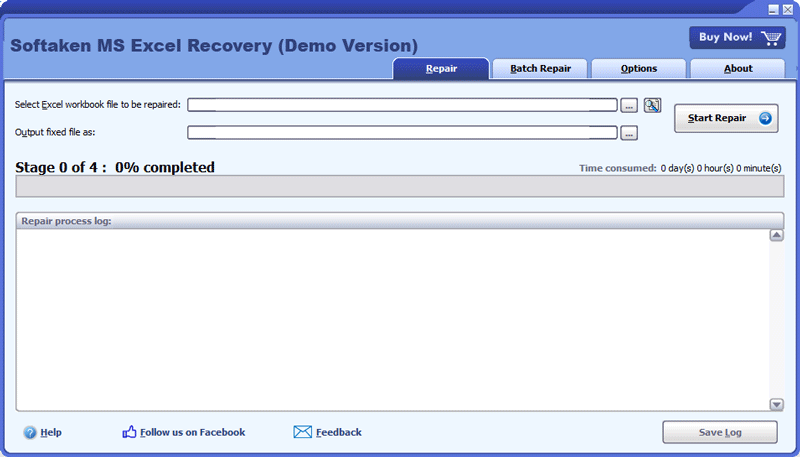Minimize the Softaken Excel Recovery window
The image size is (800, 457).
(774, 10)
